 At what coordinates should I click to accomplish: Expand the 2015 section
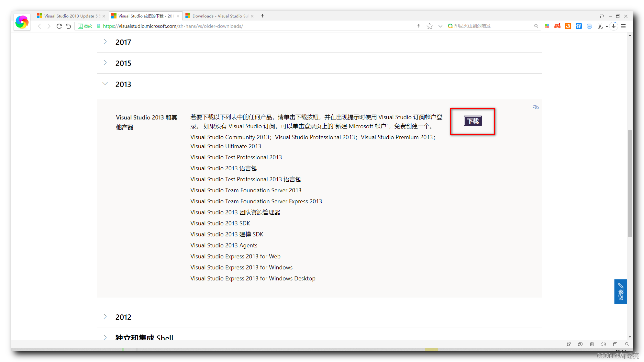tap(105, 62)
